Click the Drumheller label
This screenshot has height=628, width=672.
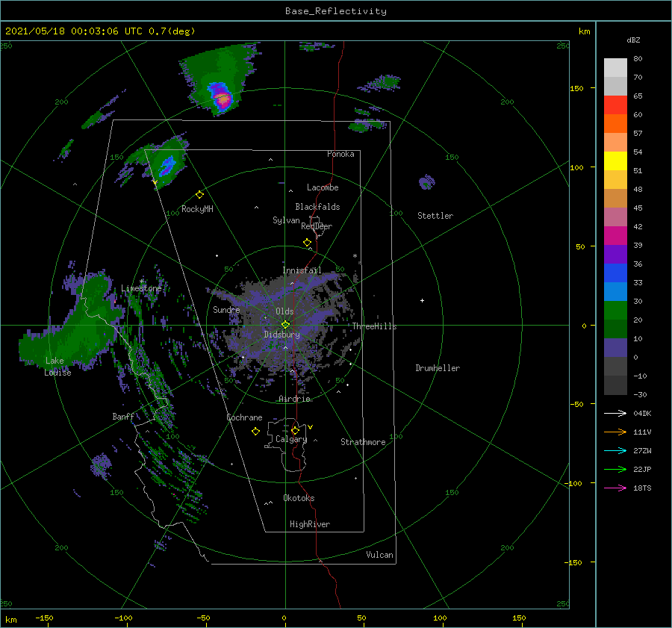(438, 368)
